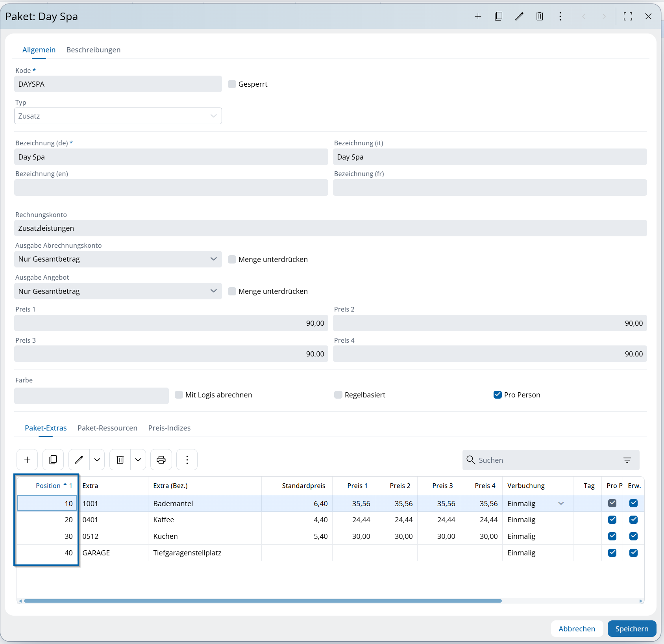Open the Paket-Ressourcen tab
Viewport: 664px width, 644px height.
point(107,428)
